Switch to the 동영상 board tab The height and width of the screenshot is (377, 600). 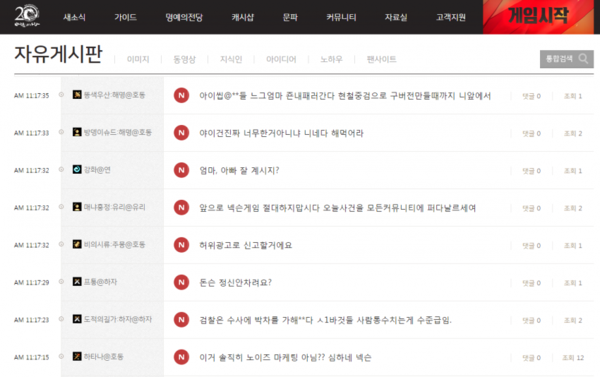click(184, 59)
